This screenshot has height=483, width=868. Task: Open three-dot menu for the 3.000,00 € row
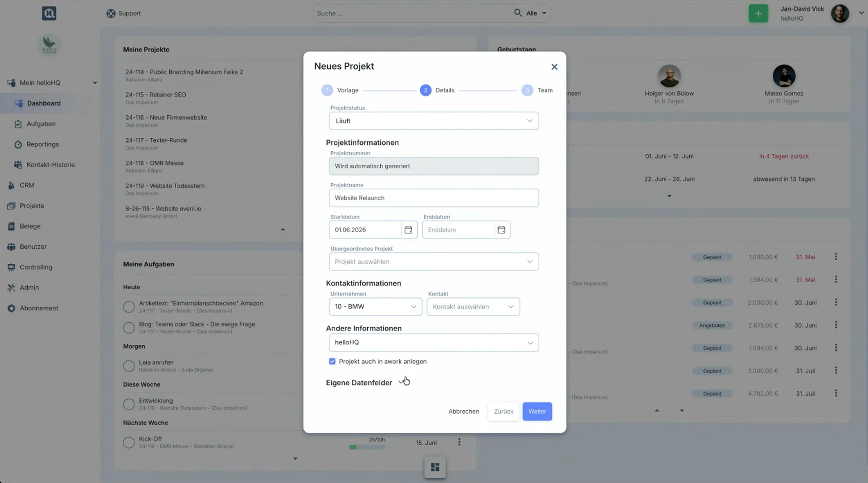point(836,370)
